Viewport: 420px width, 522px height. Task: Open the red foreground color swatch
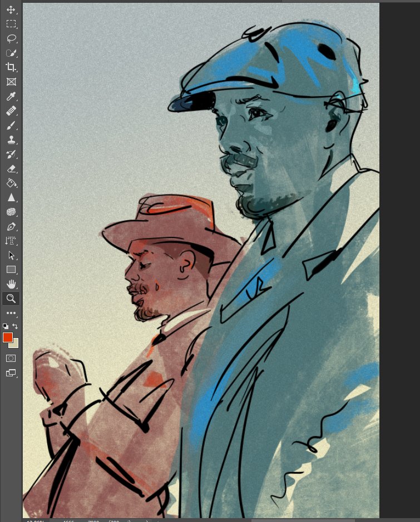(7, 337)
